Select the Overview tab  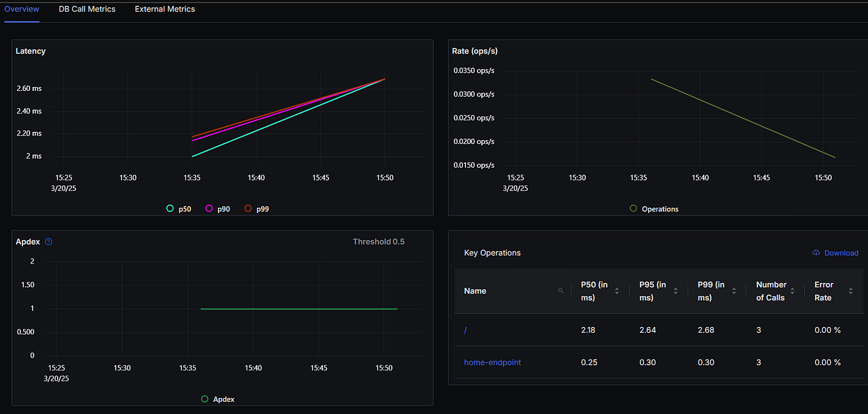point(22,9)
